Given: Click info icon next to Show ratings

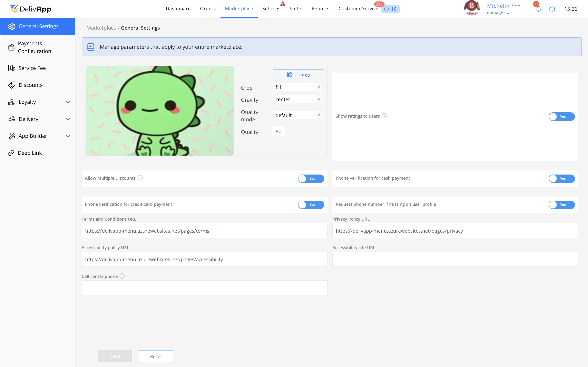Looking at the screenshot, I should pos(384,116).
